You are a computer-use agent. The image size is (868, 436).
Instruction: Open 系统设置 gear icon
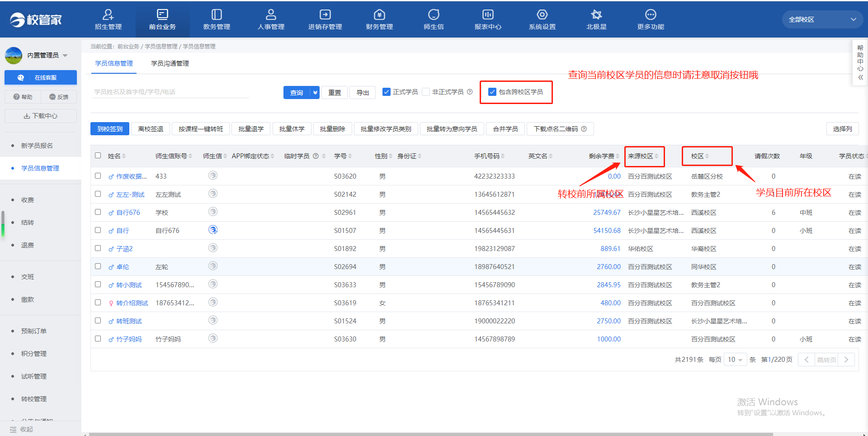[542, 14]
